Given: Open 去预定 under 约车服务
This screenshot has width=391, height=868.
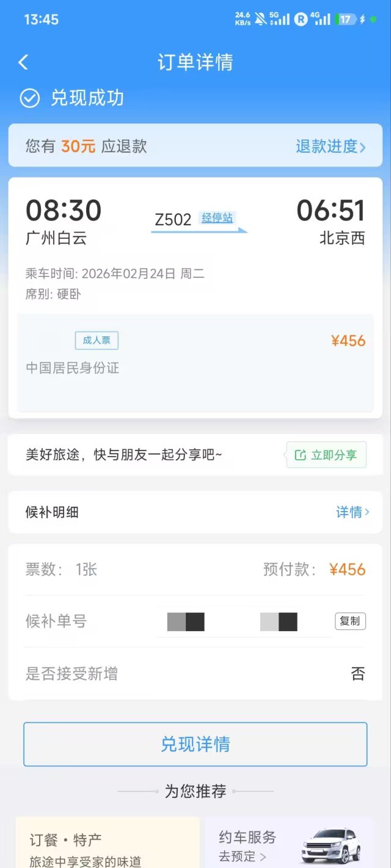Looking at the screenshot, I should pos(243,856).
